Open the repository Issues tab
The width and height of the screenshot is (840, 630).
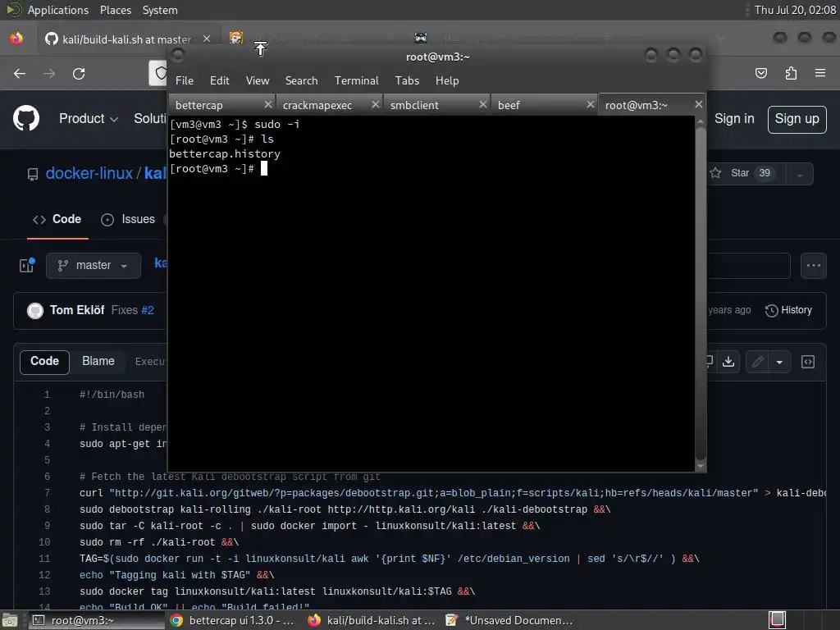pyautogui.click(x=128, y=220)
